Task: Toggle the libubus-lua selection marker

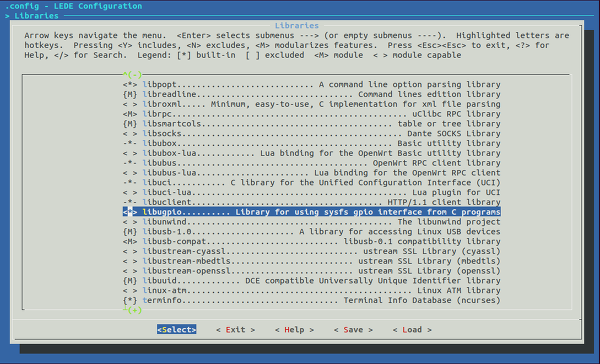Action: tap(130, 173)
